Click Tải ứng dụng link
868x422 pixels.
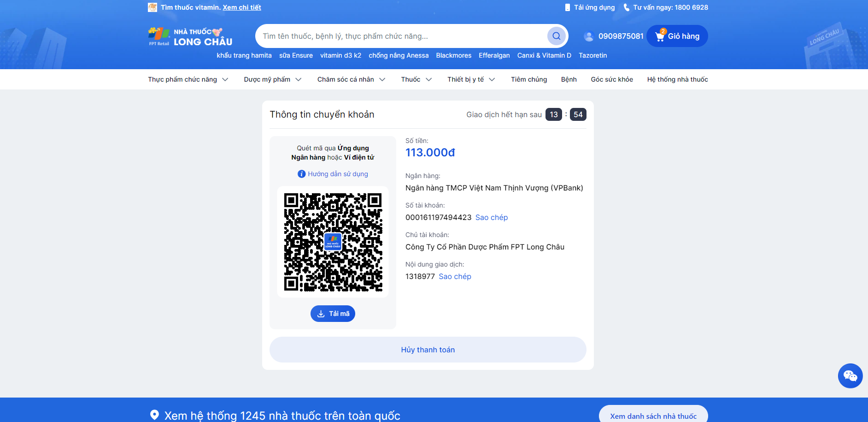pos(594,7)
